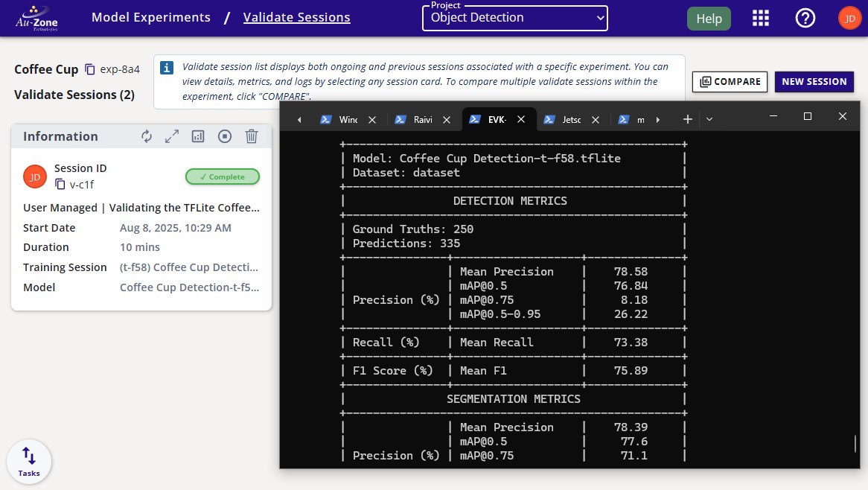
Task: Open the terminal new-tab profile dropdown
Action: coord(709,119)
